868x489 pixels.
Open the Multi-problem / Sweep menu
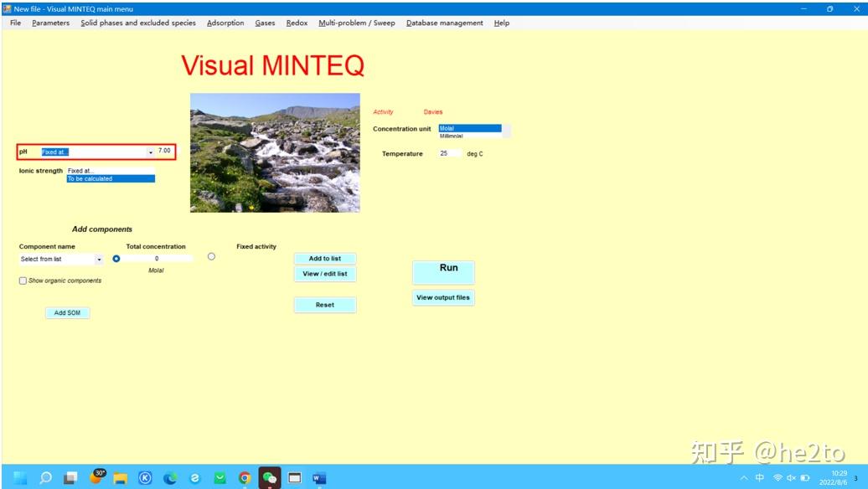tap(358, 23)
